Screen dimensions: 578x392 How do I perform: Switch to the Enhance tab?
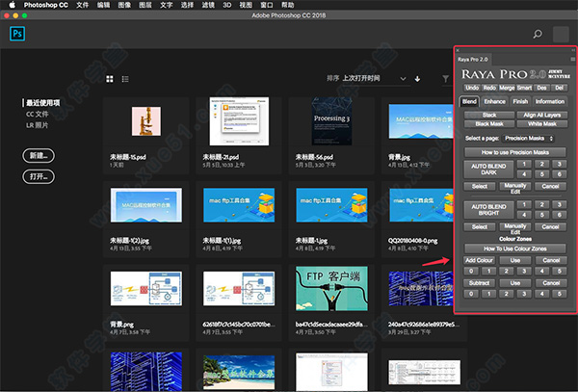coord(495,101)
